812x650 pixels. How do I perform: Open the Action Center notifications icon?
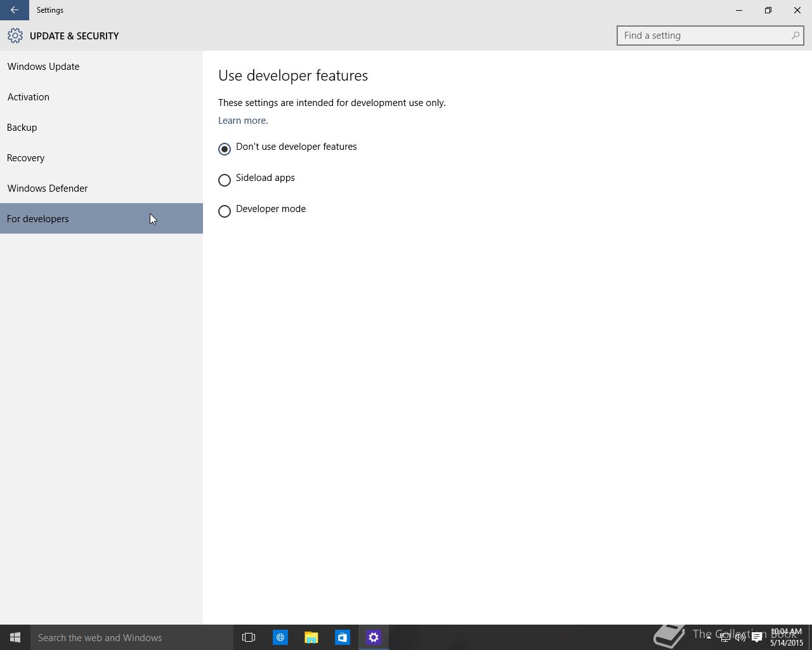(x=757, y=637)
